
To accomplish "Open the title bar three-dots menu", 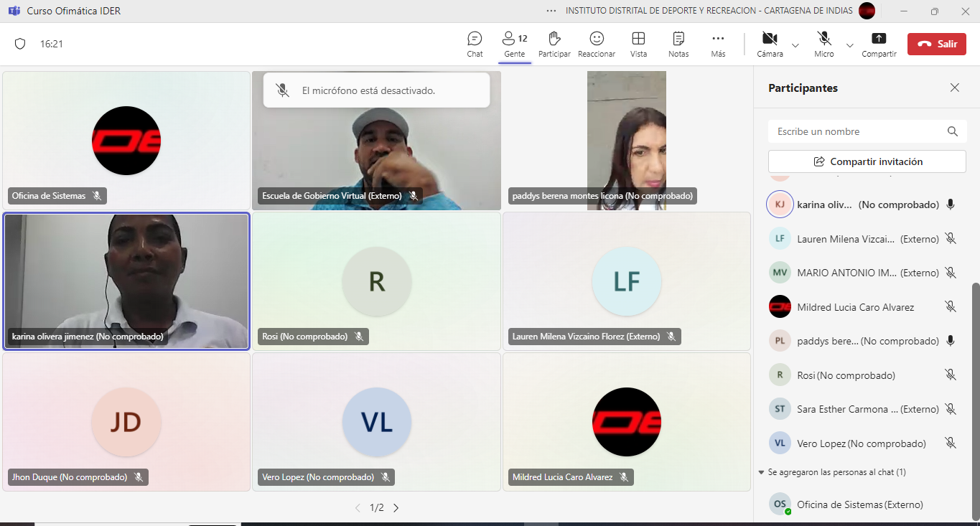I will coord(551,11).
